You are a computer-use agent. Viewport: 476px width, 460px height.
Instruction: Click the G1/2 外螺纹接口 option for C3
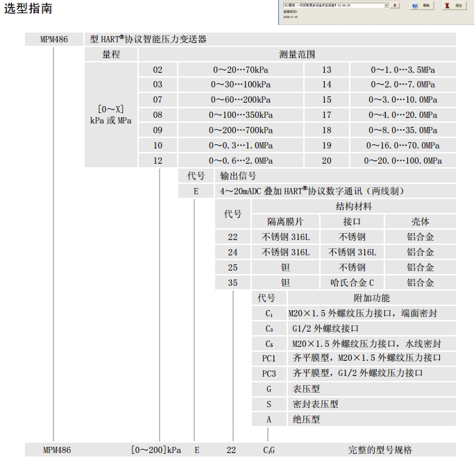tap(326, 328)
